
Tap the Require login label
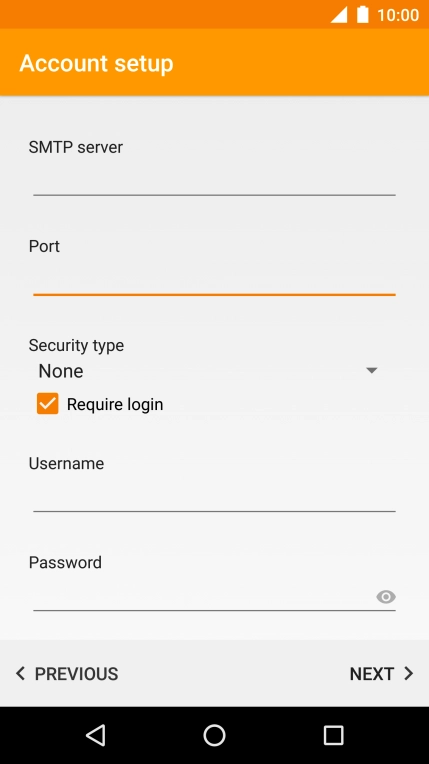click(115, 404)
